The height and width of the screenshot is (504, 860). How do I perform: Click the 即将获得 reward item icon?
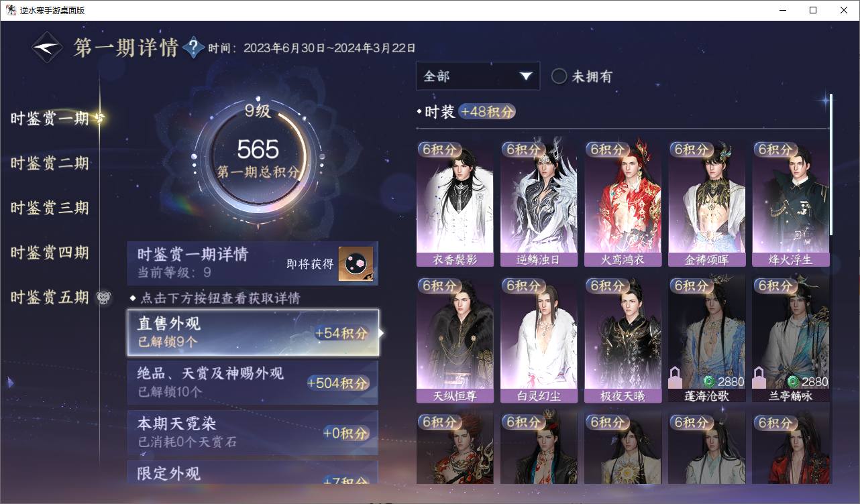pos(356,264)
